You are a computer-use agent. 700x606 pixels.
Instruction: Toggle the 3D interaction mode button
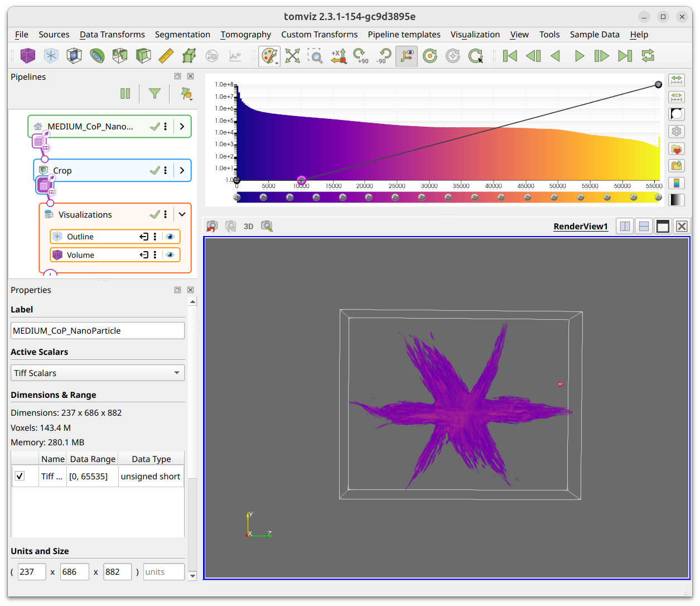click(249, 227)
